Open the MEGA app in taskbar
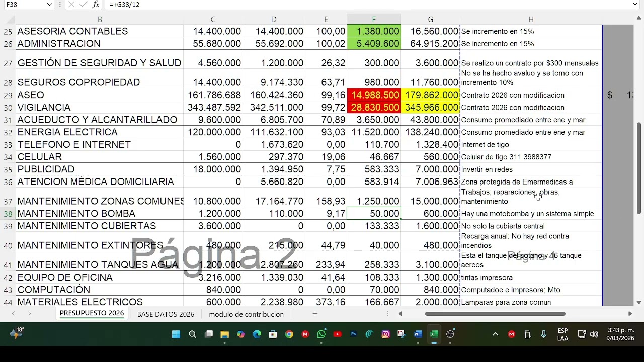The image size is (644, 362). (305, 334)
